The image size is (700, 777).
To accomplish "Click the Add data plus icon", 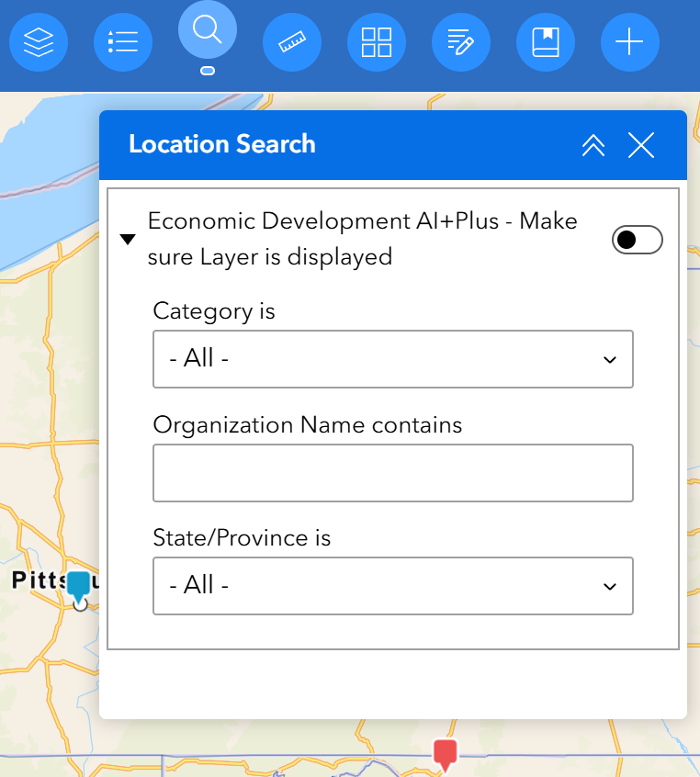I will tap(630, 42).
